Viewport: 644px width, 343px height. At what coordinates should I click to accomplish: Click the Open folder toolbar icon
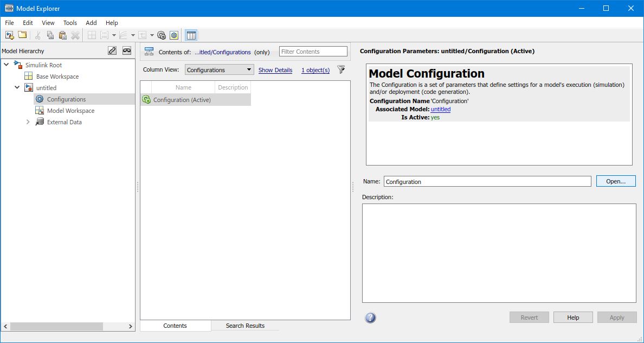(22, 35)
